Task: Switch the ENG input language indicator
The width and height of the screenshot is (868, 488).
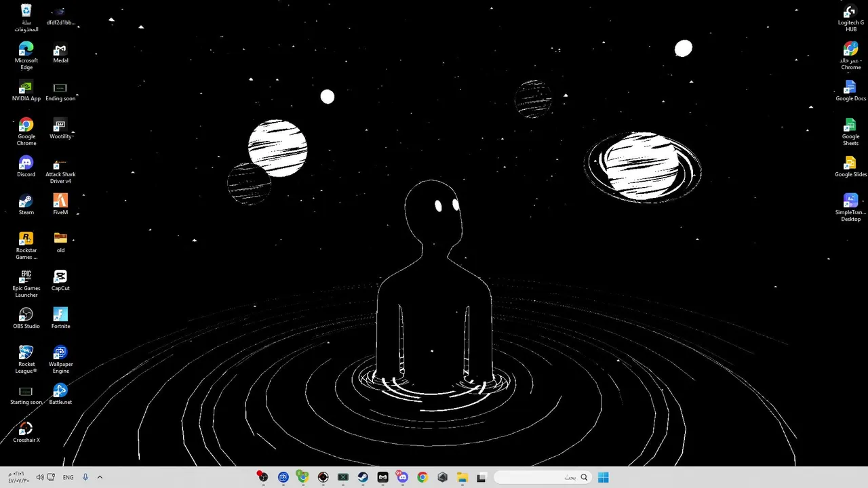Action: click(x=68, y=477)
